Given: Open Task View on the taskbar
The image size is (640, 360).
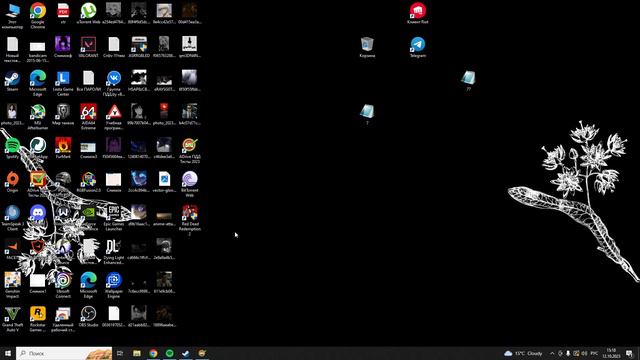Looking at the screenshot, I should (120, 353).
